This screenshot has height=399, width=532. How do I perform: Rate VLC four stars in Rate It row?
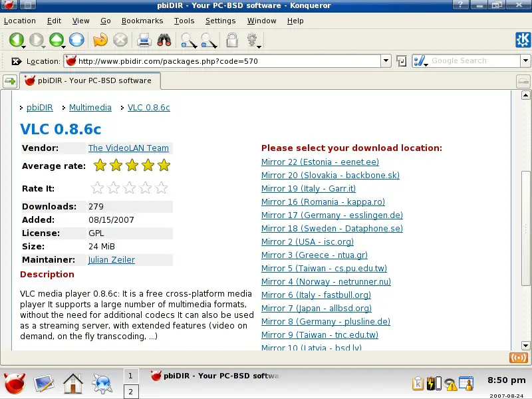pos(145,188)
